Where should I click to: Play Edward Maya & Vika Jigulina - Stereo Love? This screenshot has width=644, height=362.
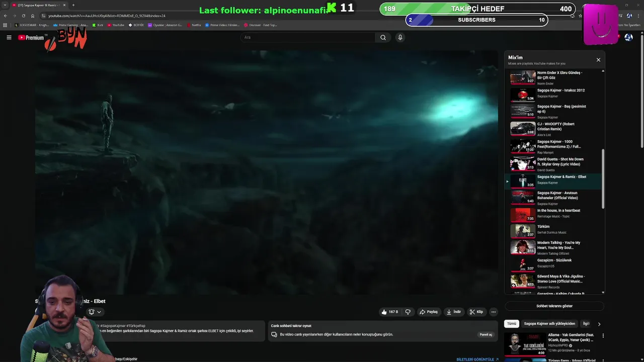[553, 281]
